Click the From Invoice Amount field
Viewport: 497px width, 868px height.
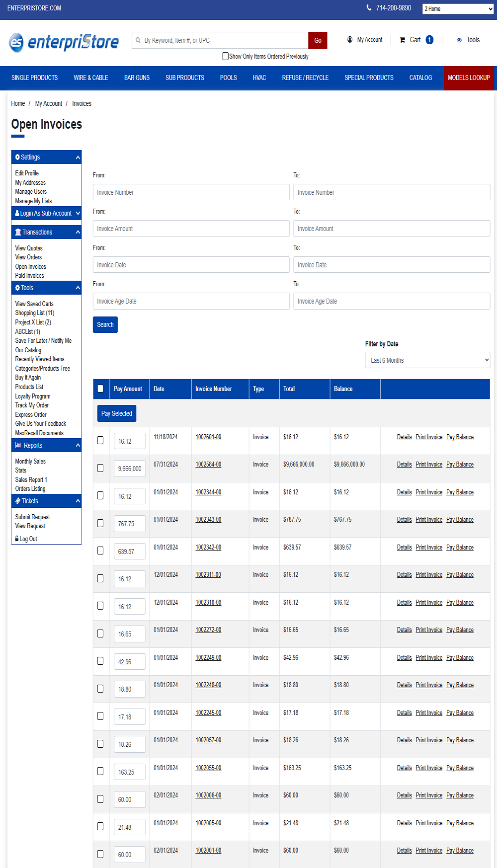191,229
